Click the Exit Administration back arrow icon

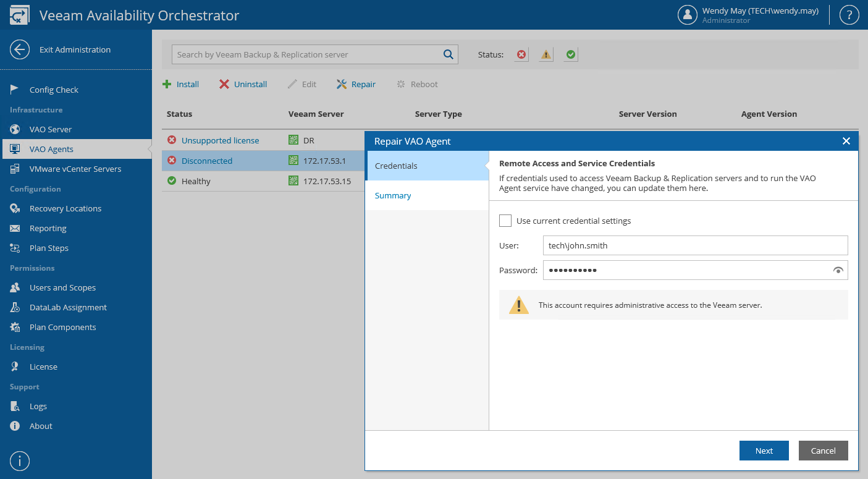pyautogui.click(x=20, y=49)
